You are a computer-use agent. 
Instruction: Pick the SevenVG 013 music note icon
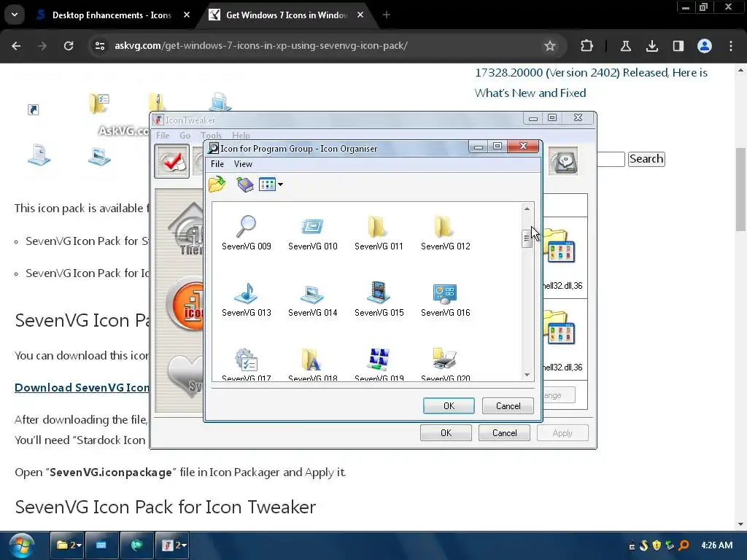tap(247, 293)
